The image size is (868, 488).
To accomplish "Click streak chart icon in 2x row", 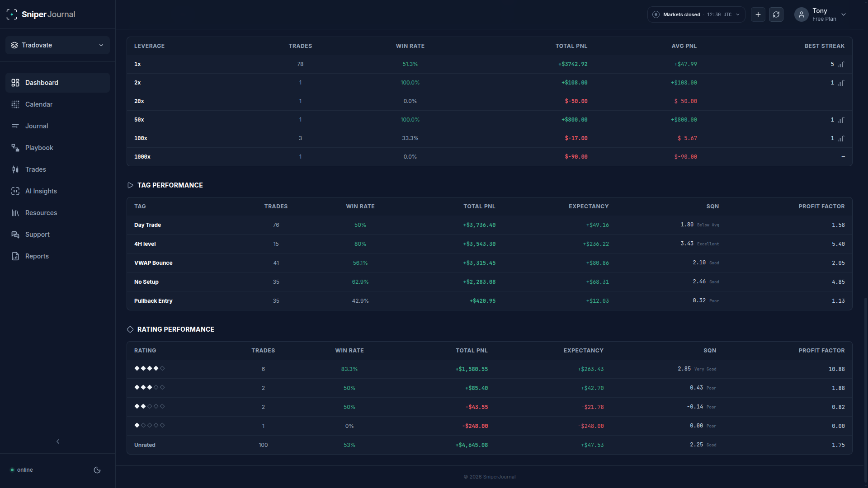I will coord(841,83).
